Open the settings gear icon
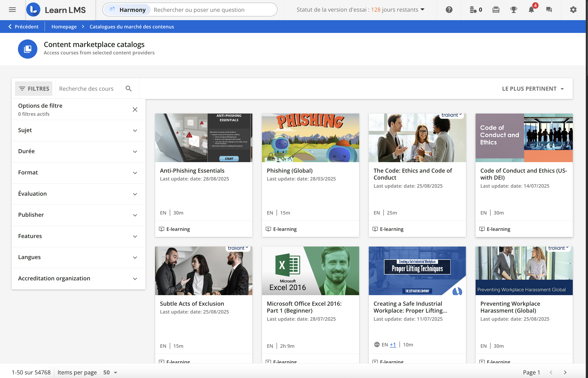Screen dimensions: 588x378 pos(573,10)
